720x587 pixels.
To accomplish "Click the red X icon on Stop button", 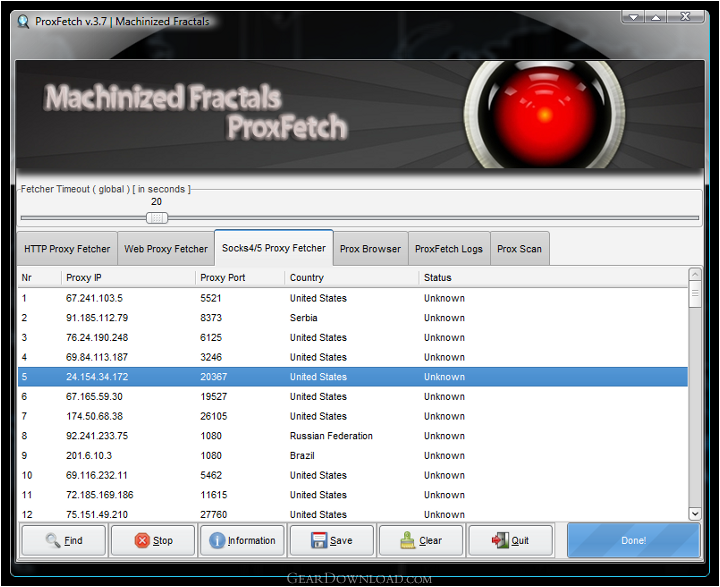I will tap(142, 540).
